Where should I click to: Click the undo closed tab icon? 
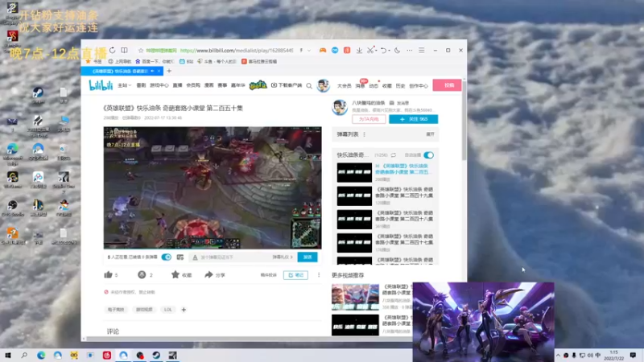[x=384, y=50]
